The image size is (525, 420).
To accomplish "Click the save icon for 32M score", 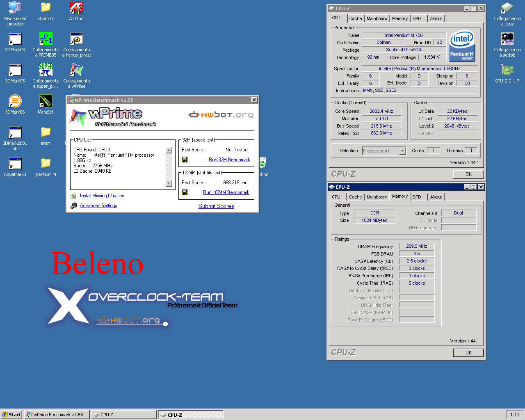I will [x=185, y=160].
